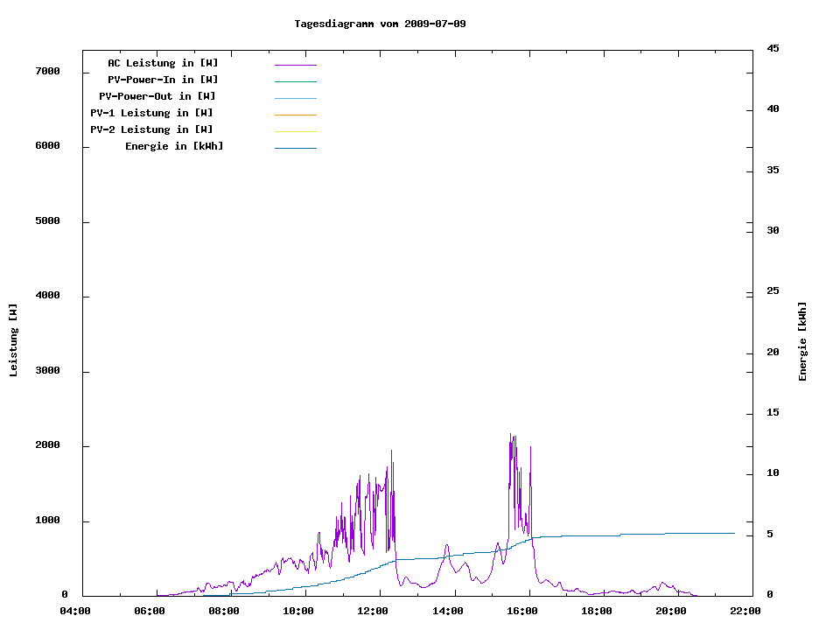Click the 7000 tick on left axis
Screen dimensions: 840x630
pyautogui.click(x=46, y=71)
